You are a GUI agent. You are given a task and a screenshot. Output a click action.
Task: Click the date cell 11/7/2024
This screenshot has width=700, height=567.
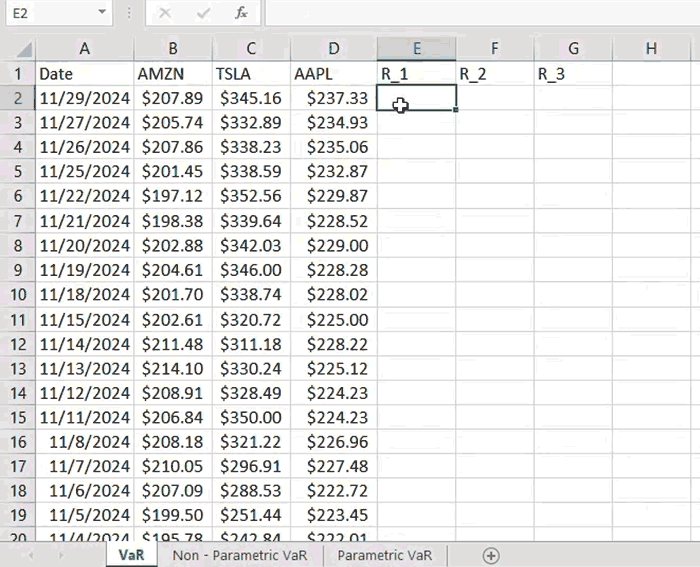pyautogui.click(x=84, y=467)
